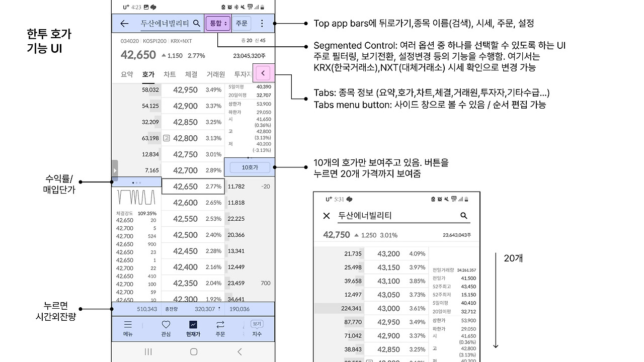Expand the tabs menu with the chevron button
644x362 pixels.
coord(263,73)
